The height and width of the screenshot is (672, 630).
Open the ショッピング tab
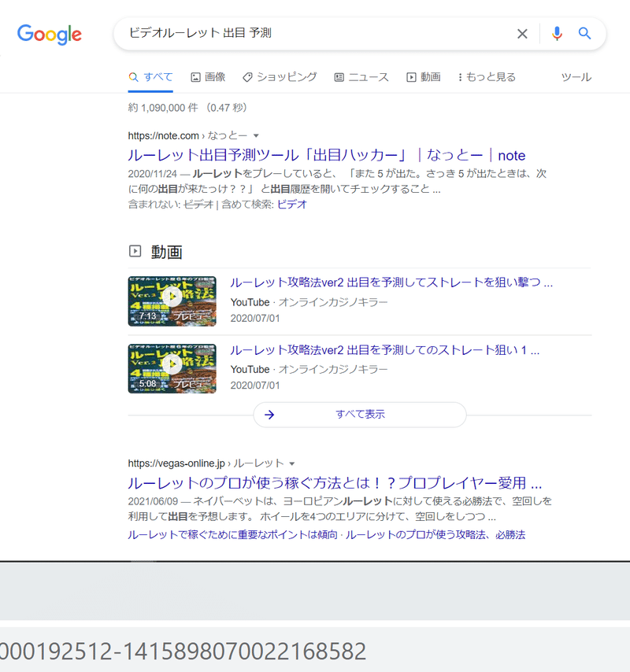tap(280, 77)
